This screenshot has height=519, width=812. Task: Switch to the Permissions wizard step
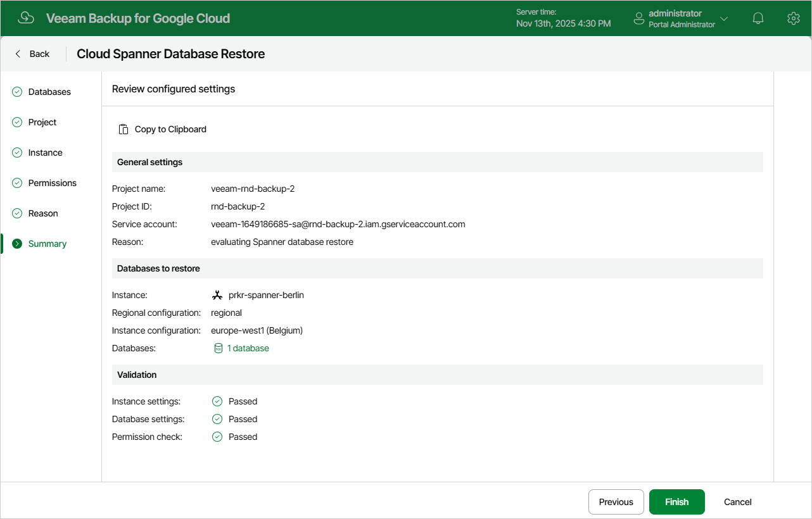pos(51,183)
